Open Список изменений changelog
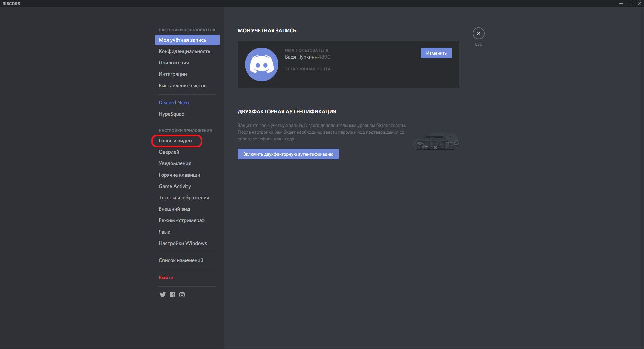 coord(187,260)
